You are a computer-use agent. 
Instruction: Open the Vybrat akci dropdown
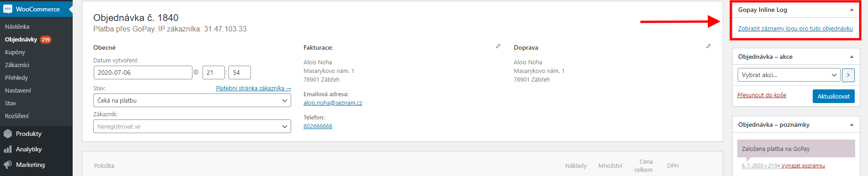click(x=789, y=75)
